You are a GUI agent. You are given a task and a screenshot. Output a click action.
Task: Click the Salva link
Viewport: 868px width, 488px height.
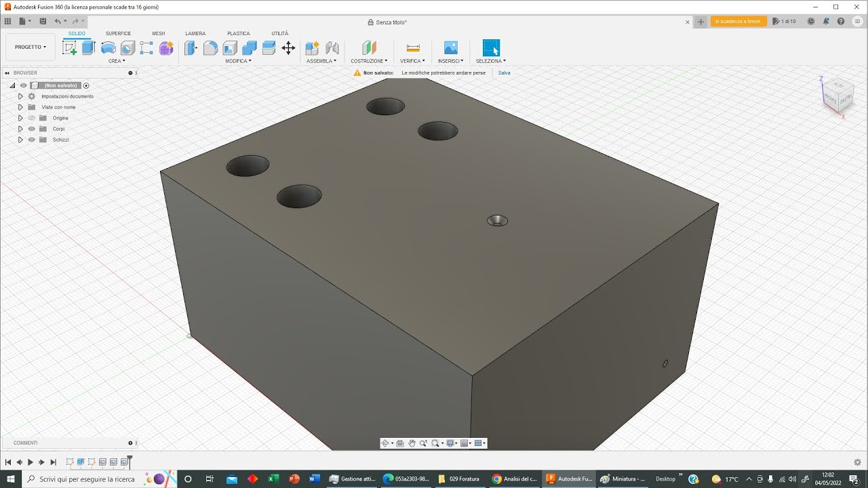(x=504, y=73)
